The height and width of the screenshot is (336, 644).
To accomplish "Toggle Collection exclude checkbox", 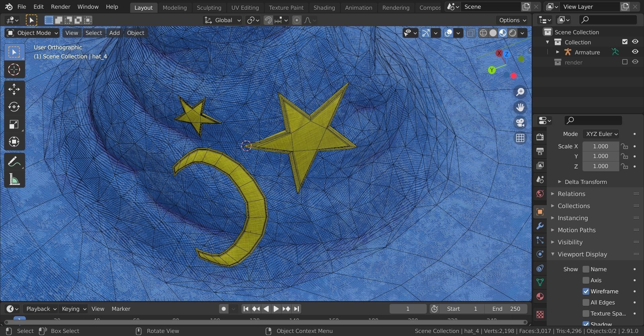I will pos(625,42).
